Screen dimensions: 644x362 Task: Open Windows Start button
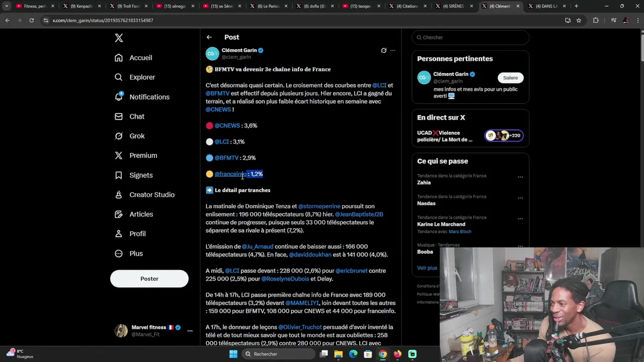point(233,354)
